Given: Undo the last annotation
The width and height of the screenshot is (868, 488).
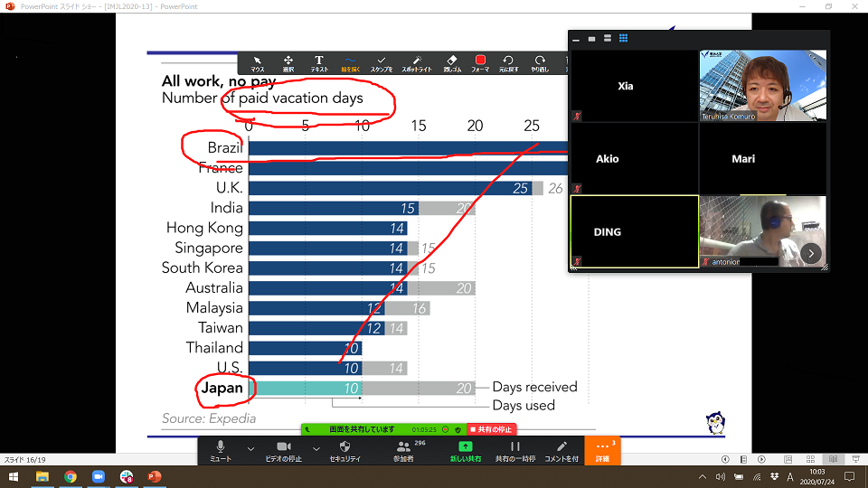Looking at the screenshot, I should (508, 63).
